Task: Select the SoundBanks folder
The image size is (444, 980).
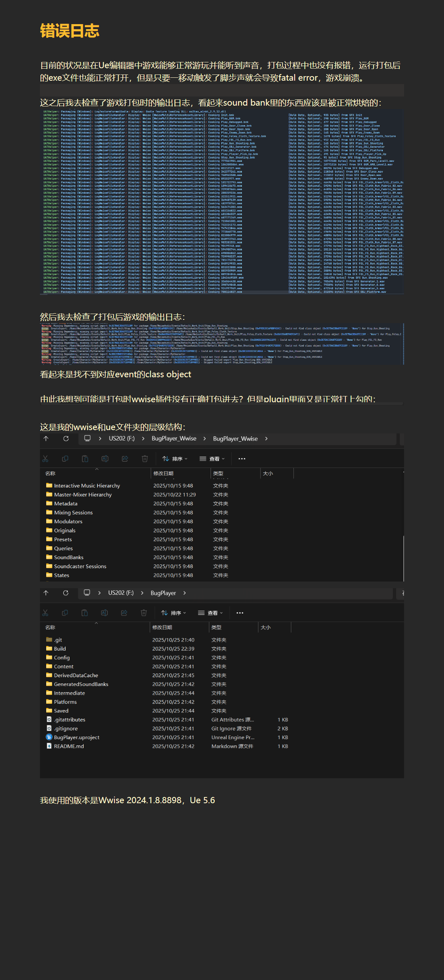Action: [69, 557]
